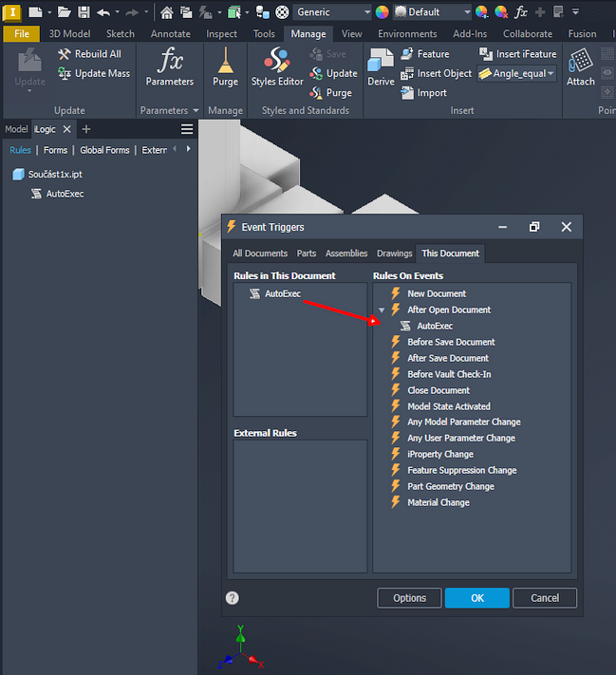
Task: Click the Options button
Action: pos(409,598)
